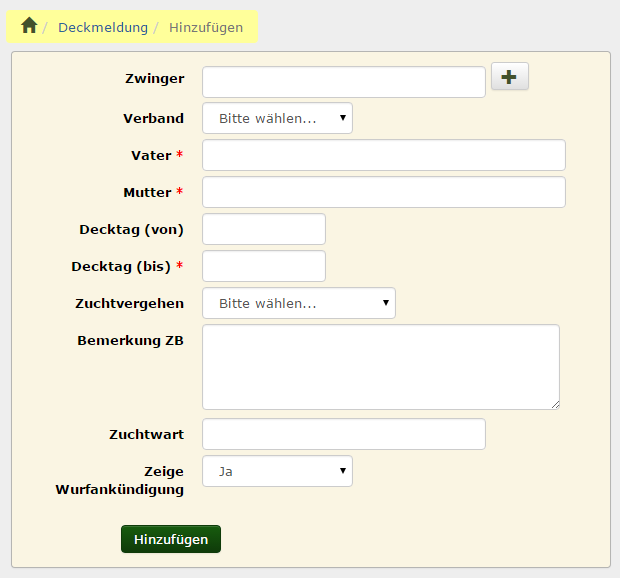Click the home icon in the breadcrumb

29,27
